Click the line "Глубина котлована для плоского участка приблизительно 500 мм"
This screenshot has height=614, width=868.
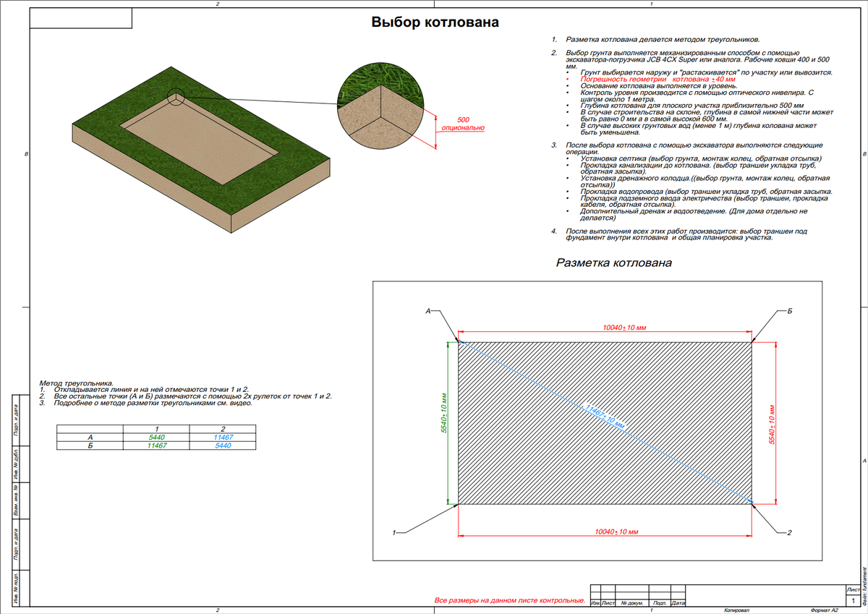692,106
